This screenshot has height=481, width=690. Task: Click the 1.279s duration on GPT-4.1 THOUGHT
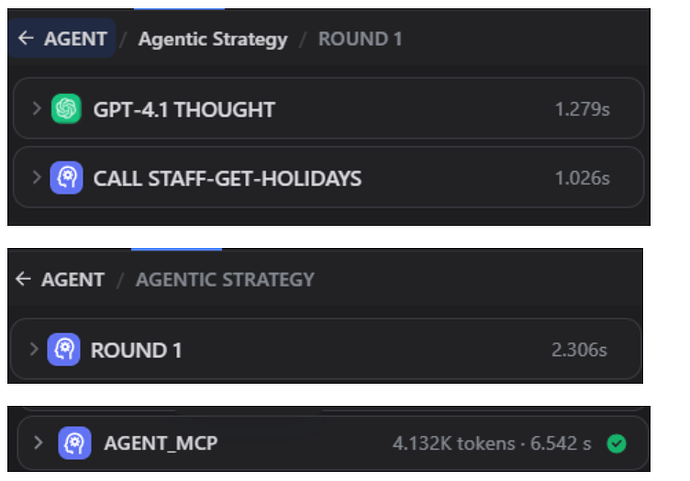pyautogui.click(x=582, y=109)
